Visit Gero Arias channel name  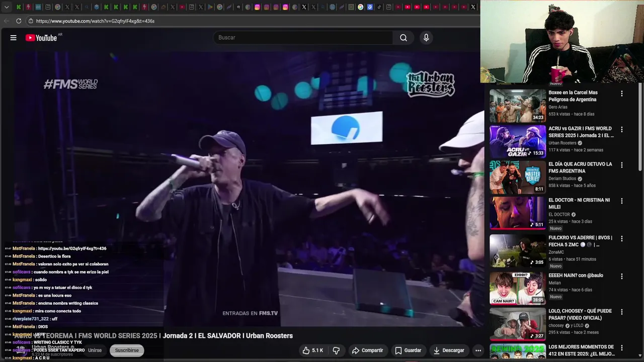[558, 107]
